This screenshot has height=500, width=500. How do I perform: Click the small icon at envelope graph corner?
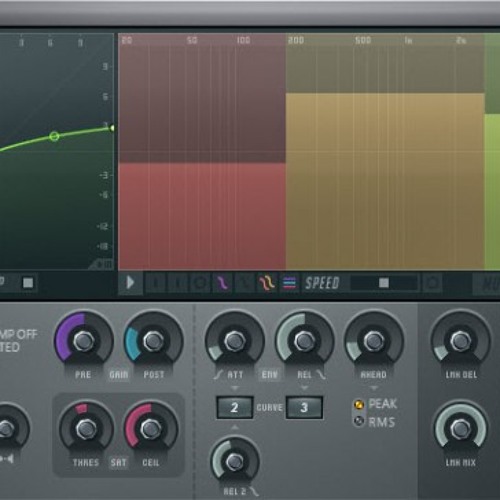click(102, 265)
